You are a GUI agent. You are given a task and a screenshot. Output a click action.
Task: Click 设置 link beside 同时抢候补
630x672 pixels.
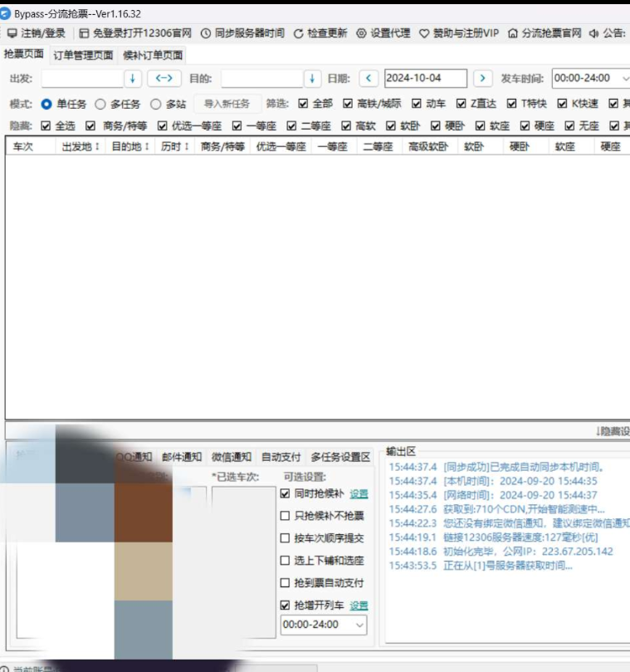[358, 493]
